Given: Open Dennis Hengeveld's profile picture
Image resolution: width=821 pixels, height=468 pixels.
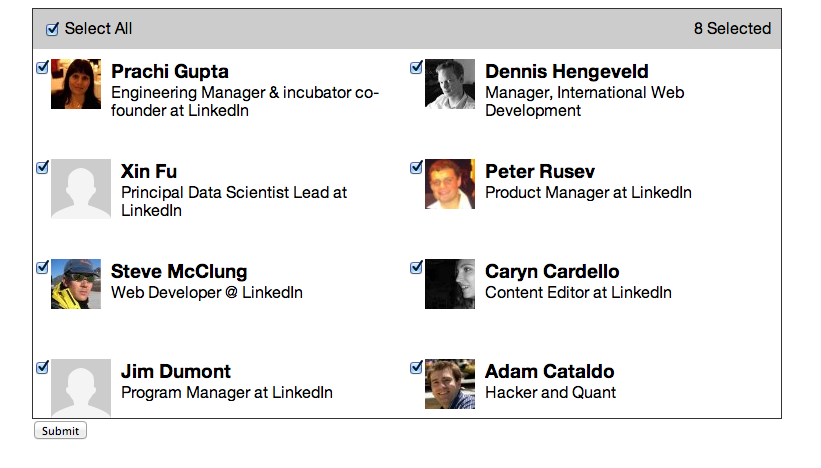Looking at the screenshot, I should click(450, 84).
